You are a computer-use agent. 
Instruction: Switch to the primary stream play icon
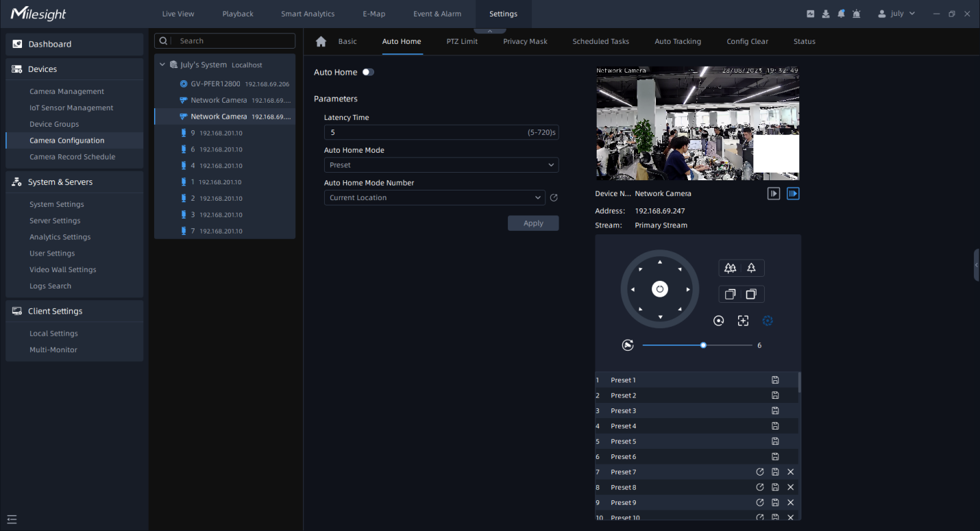point(774,194)
